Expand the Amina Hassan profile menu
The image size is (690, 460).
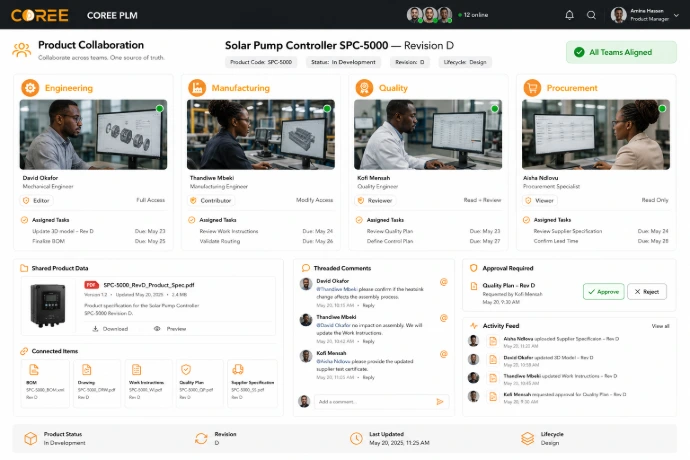[x=676, y=15]
